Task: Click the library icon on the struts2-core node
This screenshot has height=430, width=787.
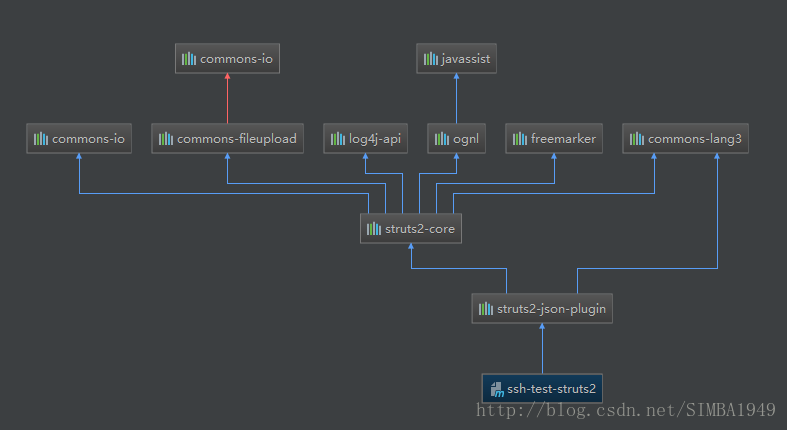Action: click(x=374, y=229)
